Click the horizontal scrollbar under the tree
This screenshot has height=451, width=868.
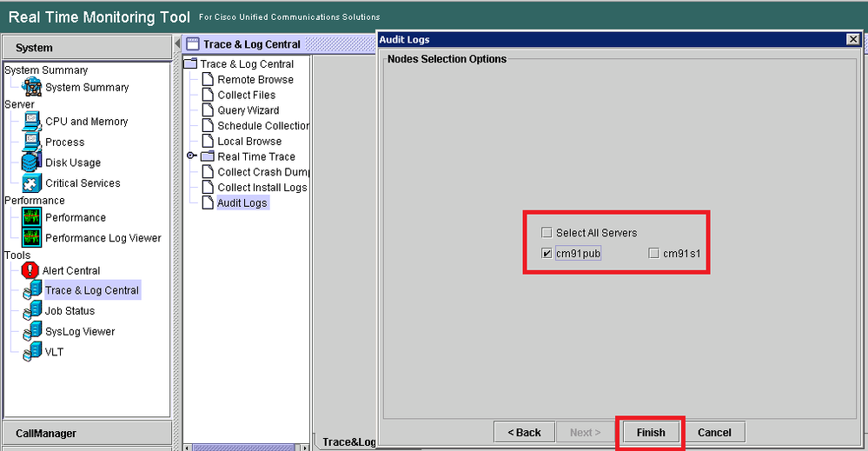pyautogui.click(x=243, y=448)
